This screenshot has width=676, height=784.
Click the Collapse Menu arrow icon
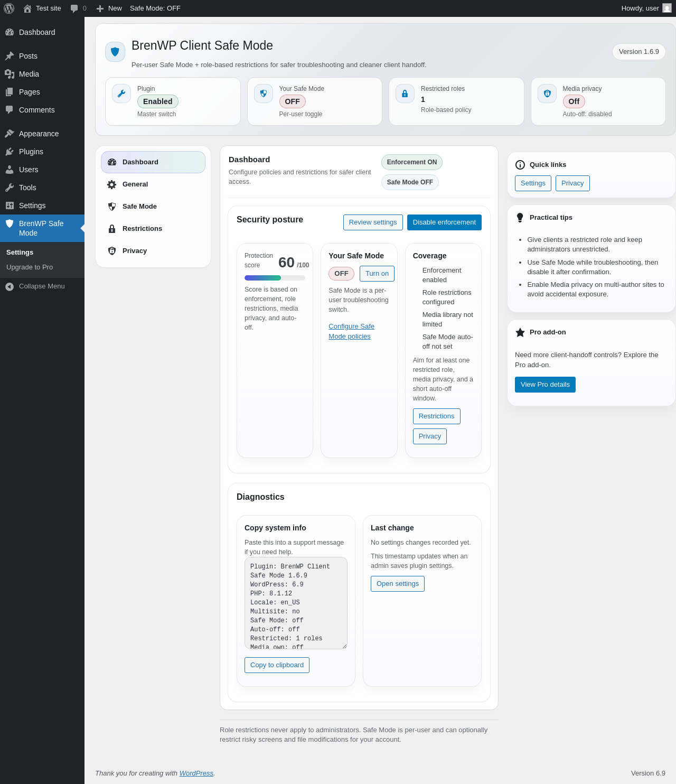point(10,286)
